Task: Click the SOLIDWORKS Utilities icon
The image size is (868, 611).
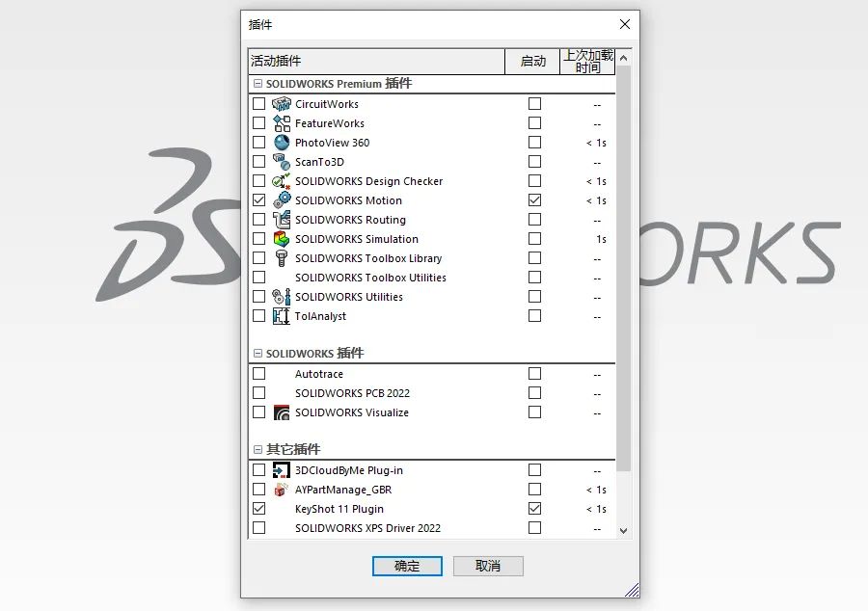Action: tap(282, 297)
